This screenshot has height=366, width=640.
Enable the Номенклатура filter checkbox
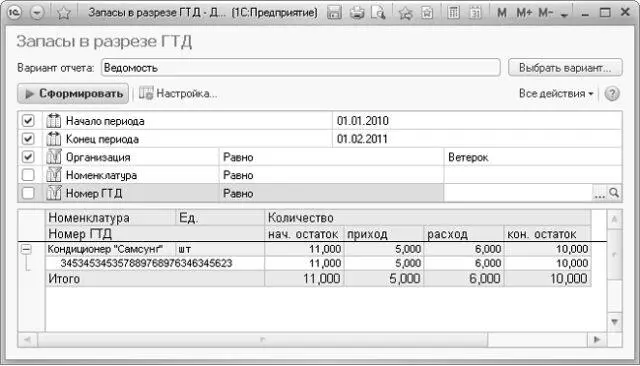(28, 175)
